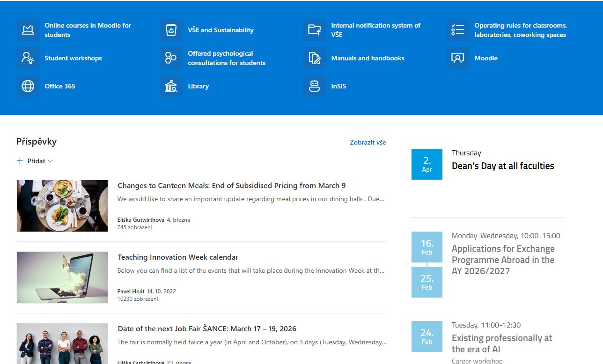The width and height of the screenshot is (603, 364).
Task: Click the psychological consultations icon
Action: 171,58
